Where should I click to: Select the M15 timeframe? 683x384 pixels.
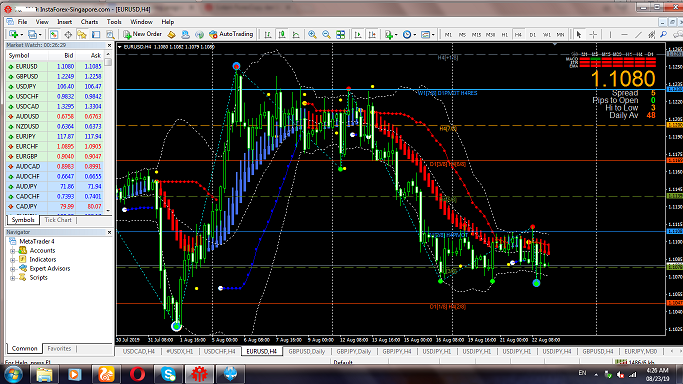tap(477, 34)
